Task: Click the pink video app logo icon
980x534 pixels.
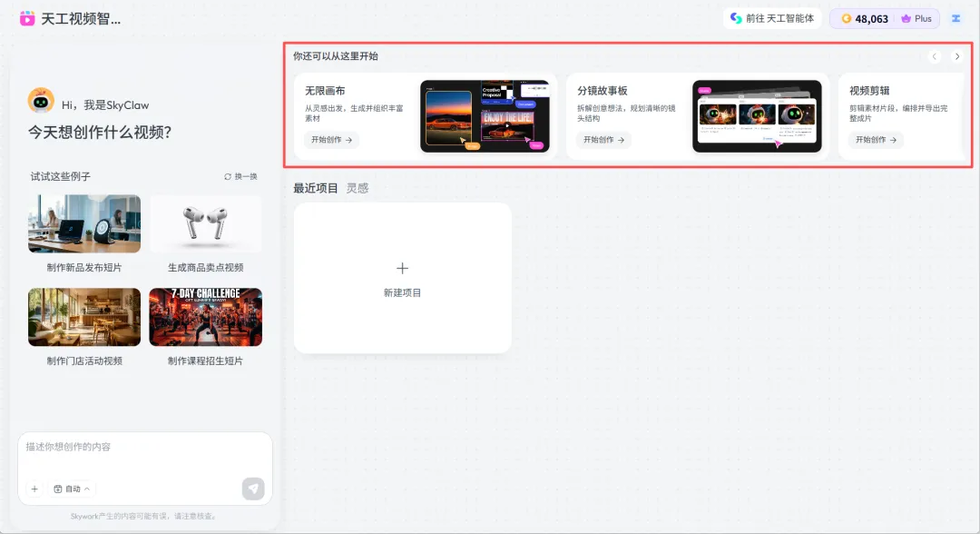Action: pos(27,19)
